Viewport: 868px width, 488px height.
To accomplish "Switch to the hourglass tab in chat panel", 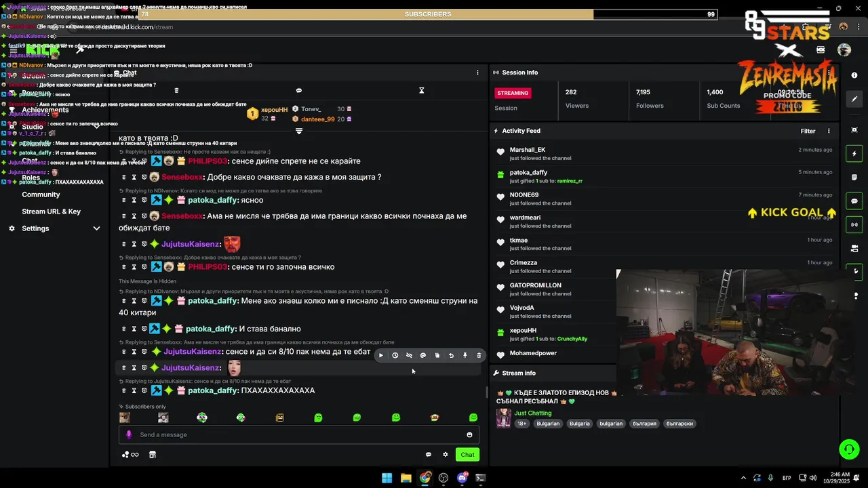I will [x=421, y=90].
